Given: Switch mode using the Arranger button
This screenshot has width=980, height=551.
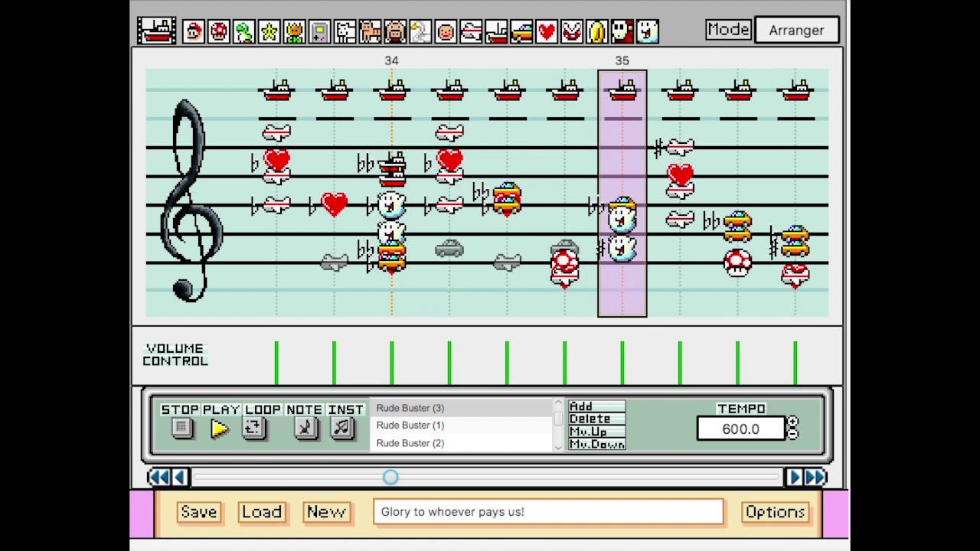Looking at the screenshot, I should pyautogui.click(x=796, y=31).
